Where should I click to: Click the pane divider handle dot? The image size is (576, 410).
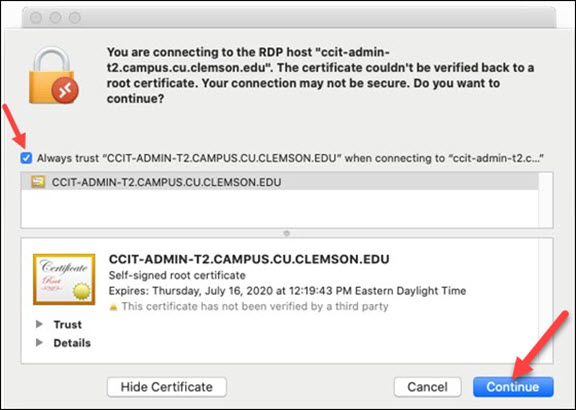point(287,233)
